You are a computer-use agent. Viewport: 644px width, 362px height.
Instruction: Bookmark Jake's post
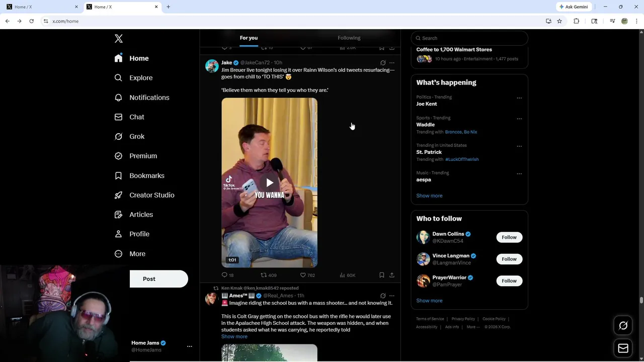pyautogui.click(x=382, y=275)
